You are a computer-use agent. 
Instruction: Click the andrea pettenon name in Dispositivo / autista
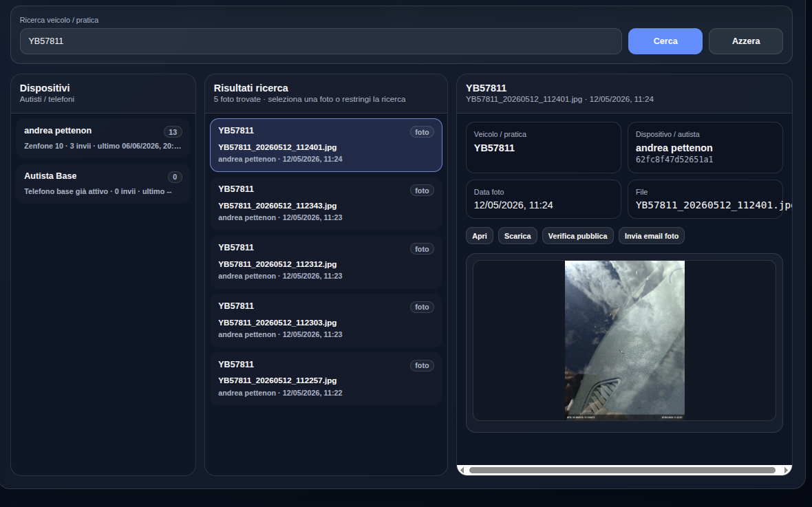point(674,148)
